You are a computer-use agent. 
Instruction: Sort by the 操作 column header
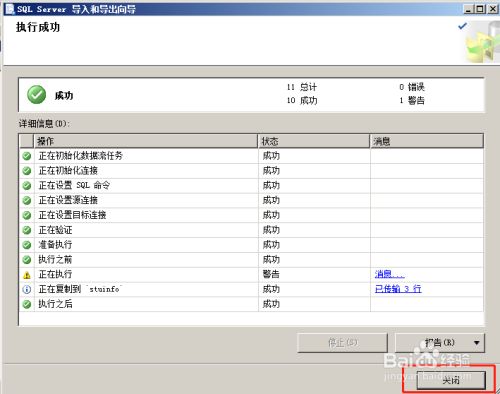pos(146,141)
